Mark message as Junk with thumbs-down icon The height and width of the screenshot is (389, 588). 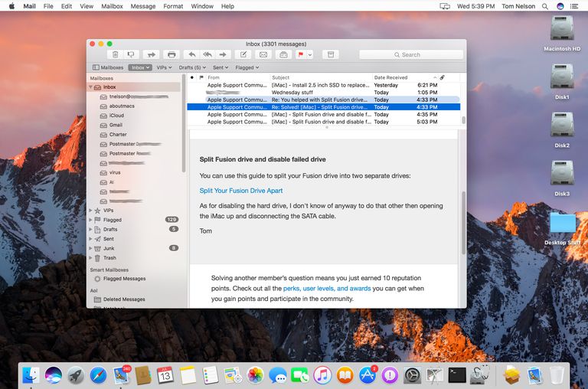tap(131, 54)
